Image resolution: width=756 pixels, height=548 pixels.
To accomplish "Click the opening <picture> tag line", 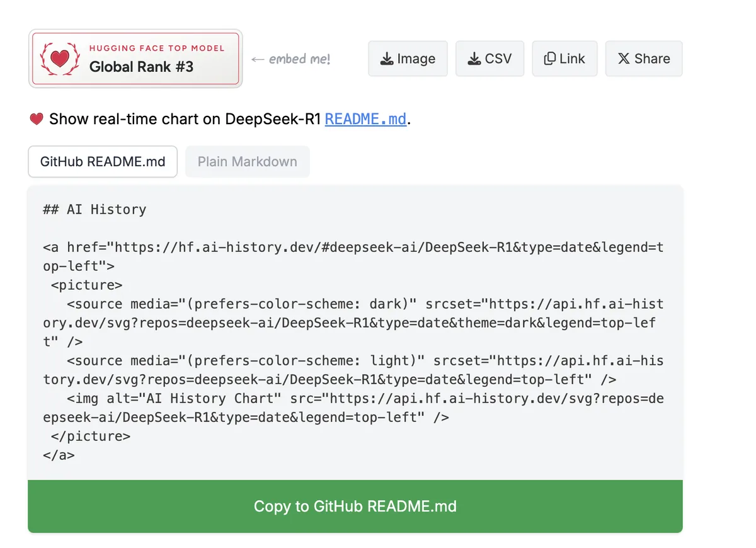I will tap(87, 285).
